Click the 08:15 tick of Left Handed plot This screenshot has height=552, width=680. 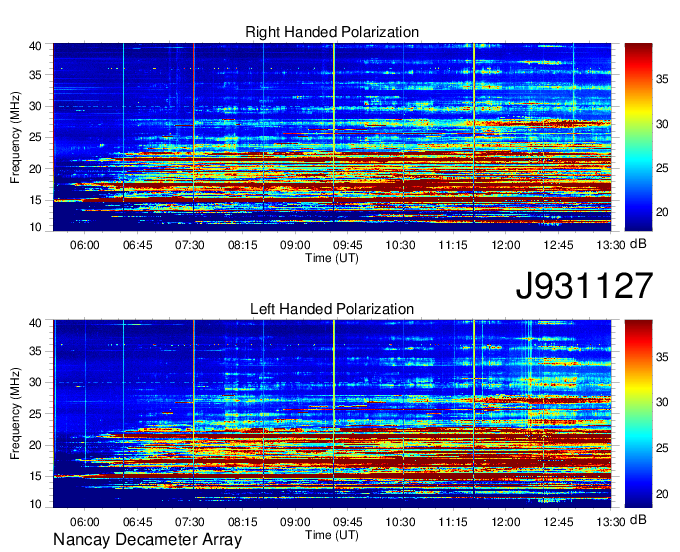[243, 522]
